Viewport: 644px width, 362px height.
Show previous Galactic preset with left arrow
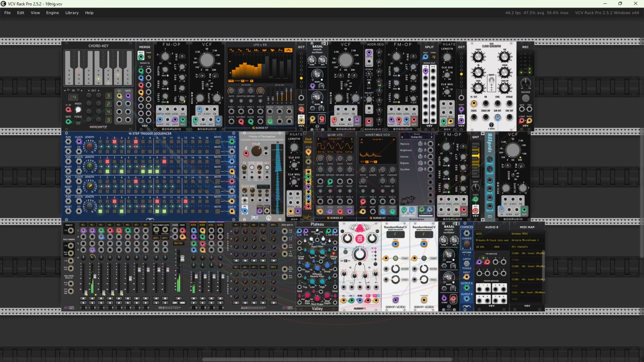402,137
